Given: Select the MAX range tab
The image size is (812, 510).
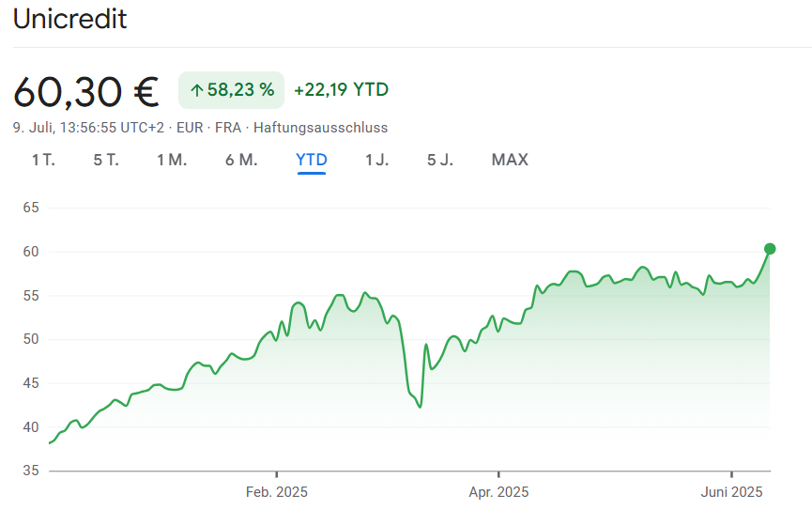Looking at the screenshot, I should coord(510,160).
